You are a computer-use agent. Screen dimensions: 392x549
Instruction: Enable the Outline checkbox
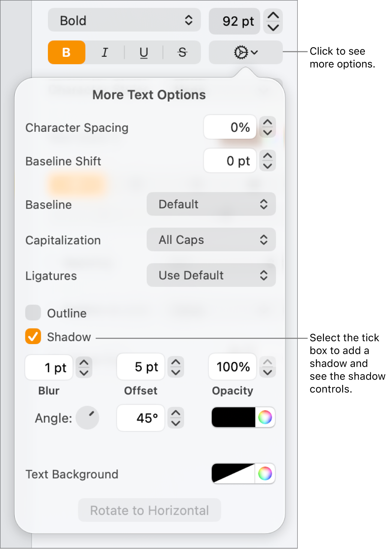pos(33,313)
